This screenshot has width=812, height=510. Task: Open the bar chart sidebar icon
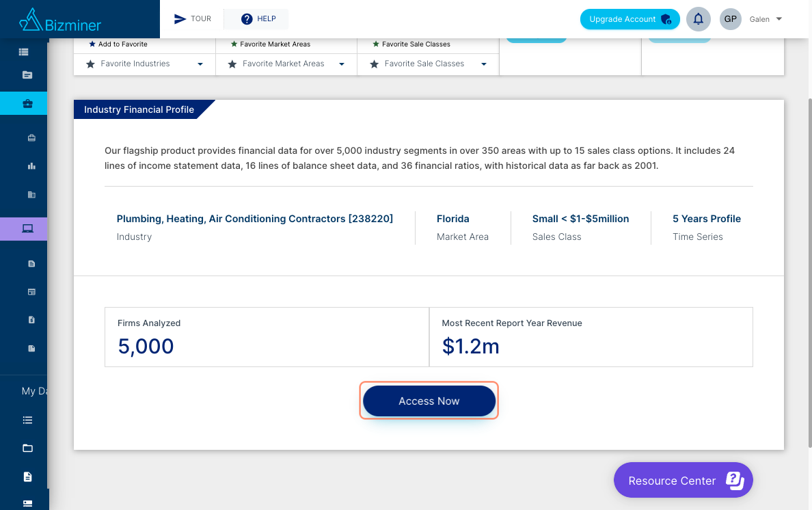point(31,166)
